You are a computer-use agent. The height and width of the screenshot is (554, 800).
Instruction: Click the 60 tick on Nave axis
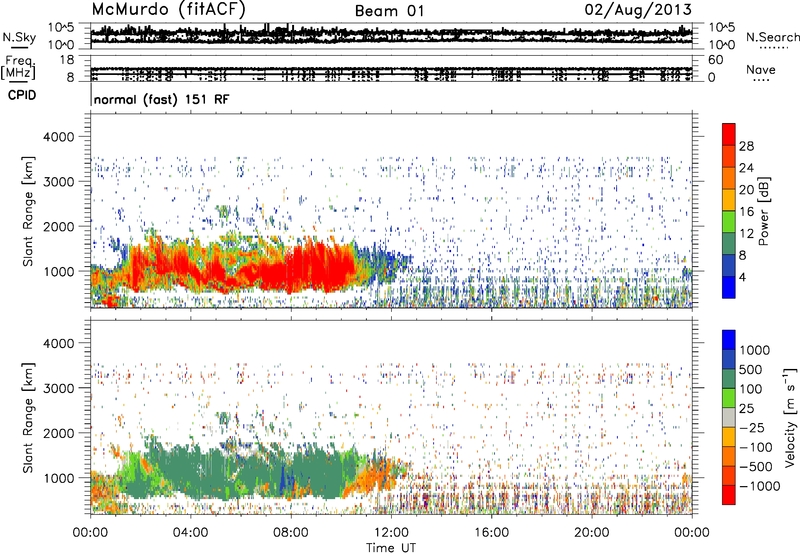[x=715, y=60]
